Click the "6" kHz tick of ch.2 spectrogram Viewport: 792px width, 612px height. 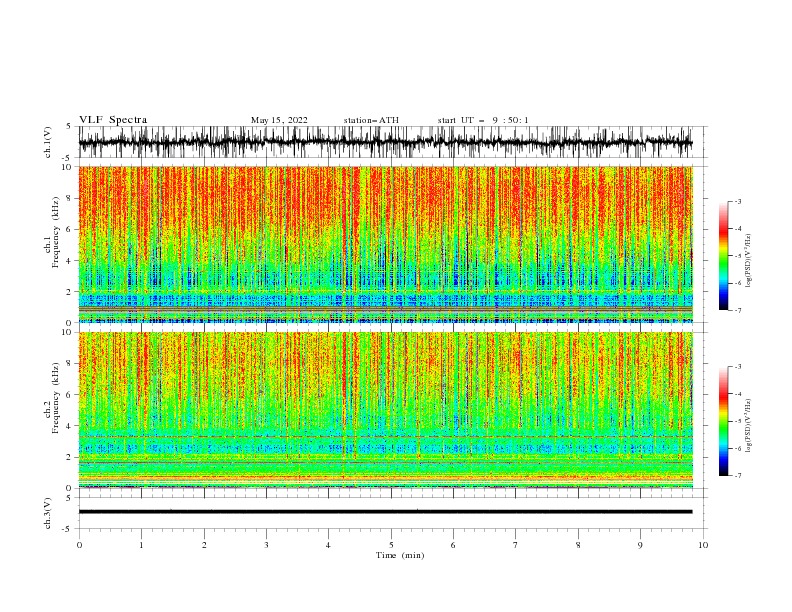(70, 395)
